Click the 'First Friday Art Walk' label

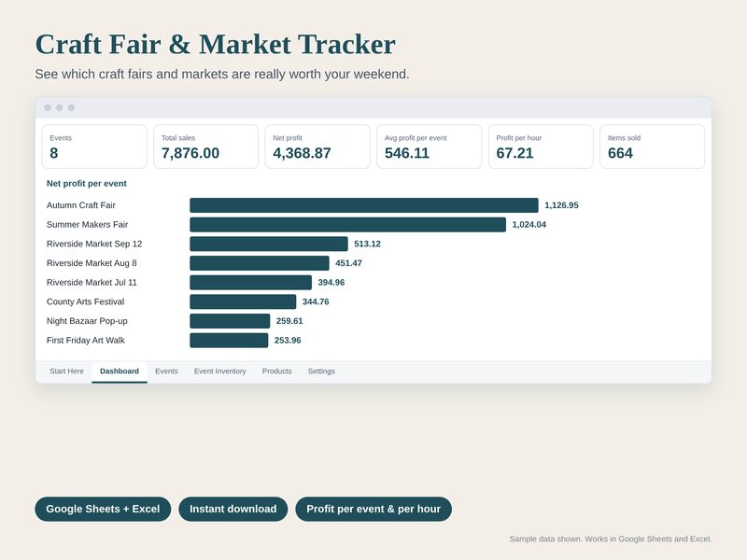tap(86, 341)
